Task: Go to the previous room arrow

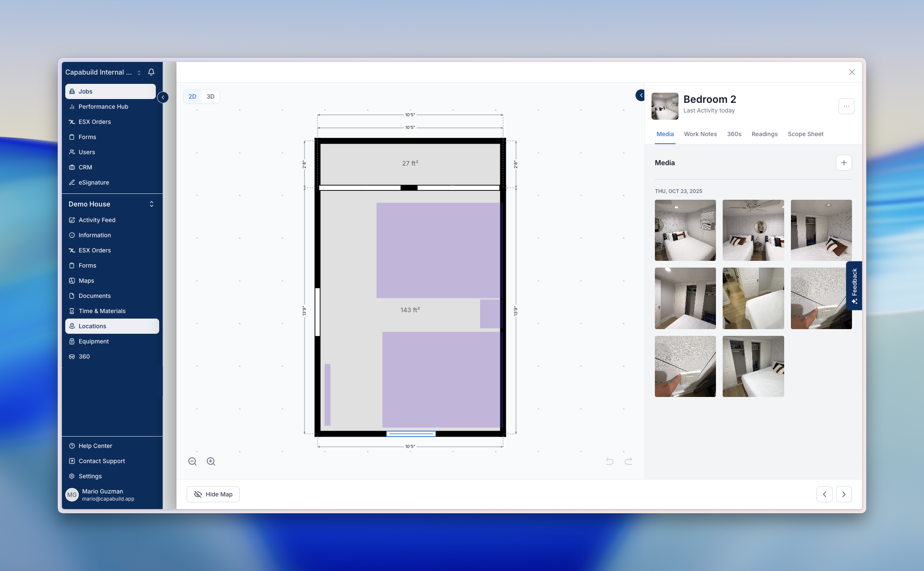Action: pyautogui.click(x=824, y=494)
